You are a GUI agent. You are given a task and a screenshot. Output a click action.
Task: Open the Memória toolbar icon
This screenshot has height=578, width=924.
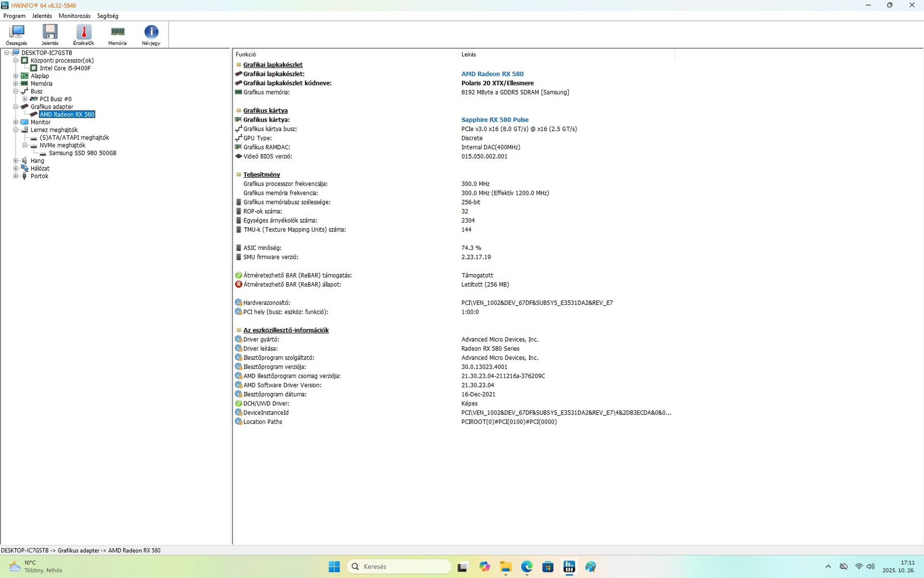118,35
